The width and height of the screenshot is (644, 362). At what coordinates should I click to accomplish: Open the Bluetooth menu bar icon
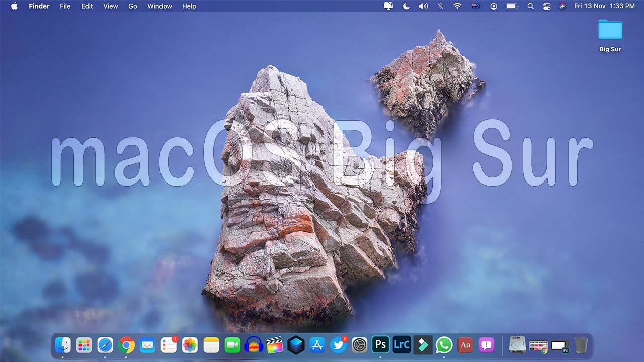(x=440, y=6)
